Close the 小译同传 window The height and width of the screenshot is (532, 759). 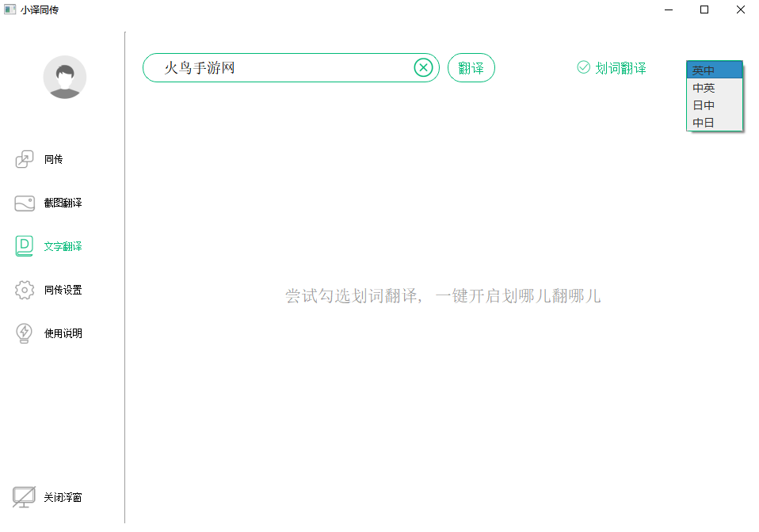click(741, 9)
